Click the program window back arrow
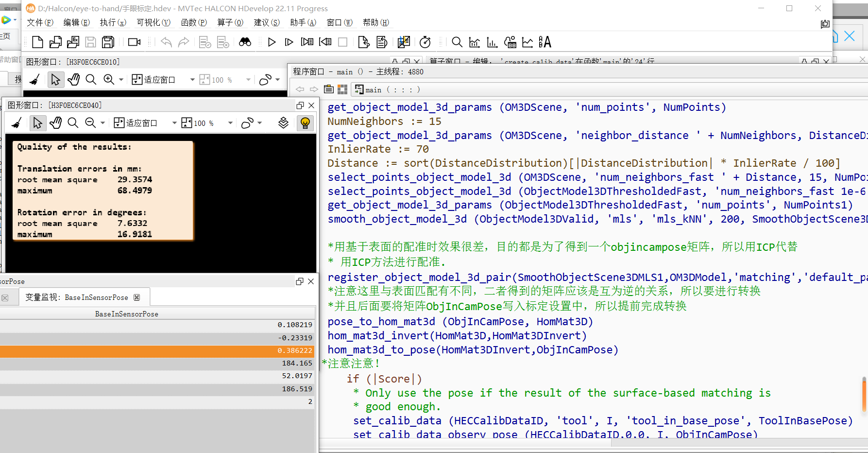868x453 pixels. click(300, 89)
